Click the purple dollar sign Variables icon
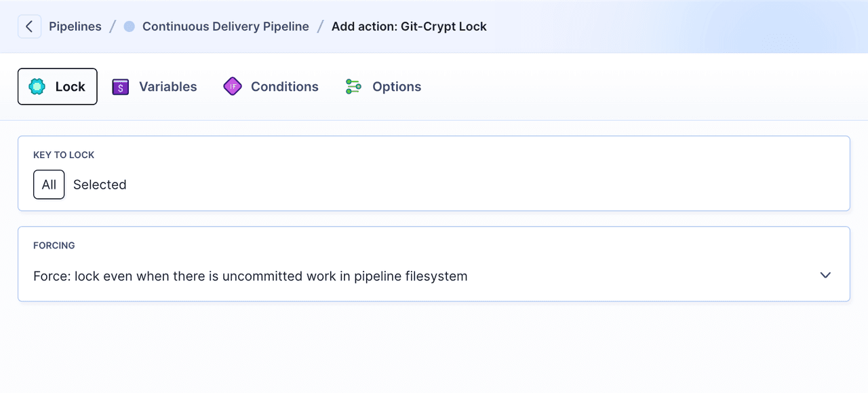The height and width of the screenshot is (393, 868). [x=120, y=86]
